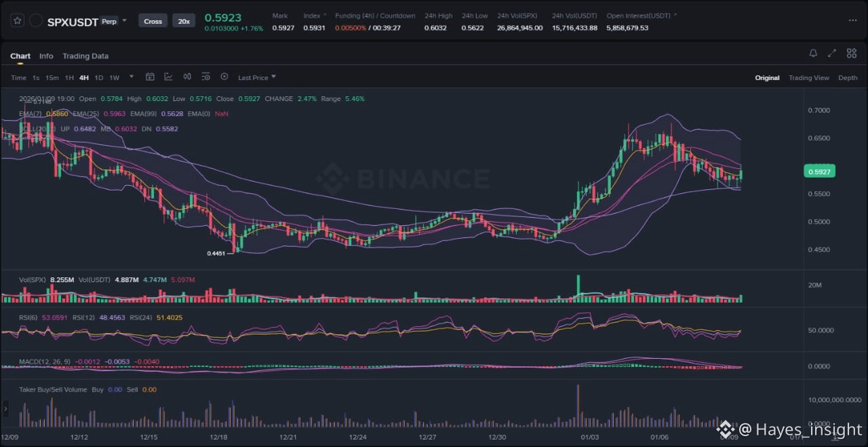
Task: Click the candlestick chart style icon
Action: [x=187, y=77]
